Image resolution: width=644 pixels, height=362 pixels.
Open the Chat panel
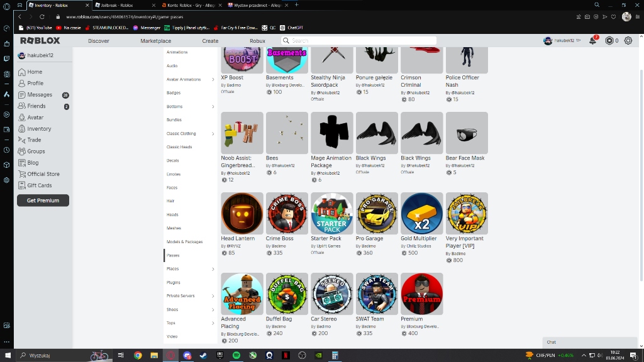point(590,342)
